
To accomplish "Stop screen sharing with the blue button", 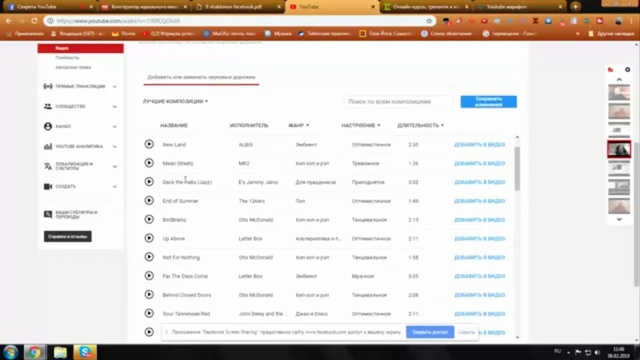I will [430, 332].
